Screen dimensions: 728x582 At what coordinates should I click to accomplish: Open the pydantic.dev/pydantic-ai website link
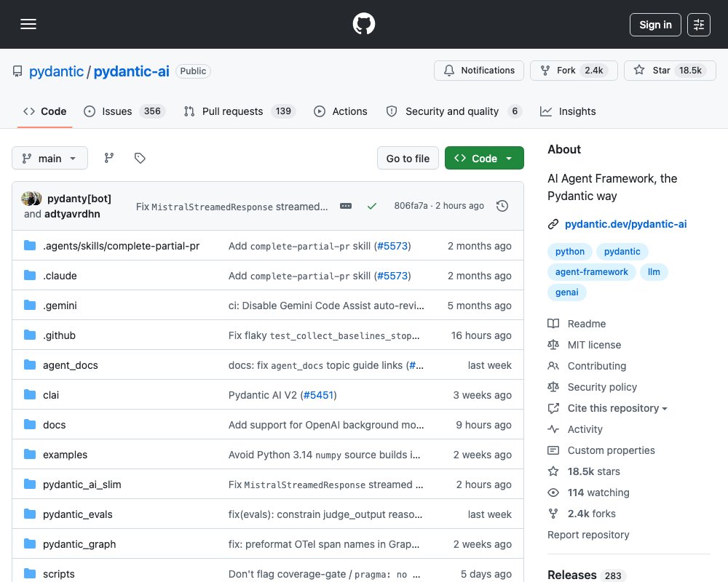(625, 224)
